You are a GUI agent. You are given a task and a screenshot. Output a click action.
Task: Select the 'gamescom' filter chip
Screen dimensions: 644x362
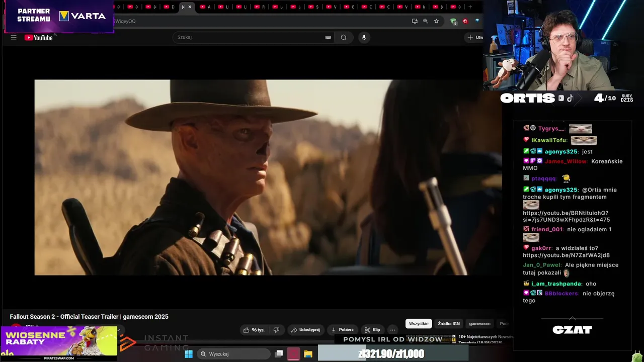(479, 324)
